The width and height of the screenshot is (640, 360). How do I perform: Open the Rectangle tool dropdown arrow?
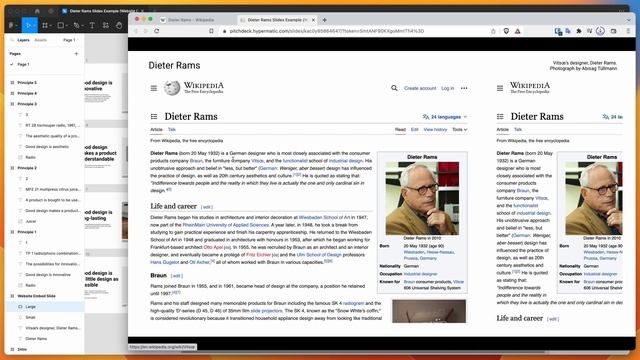coord(67,26)
